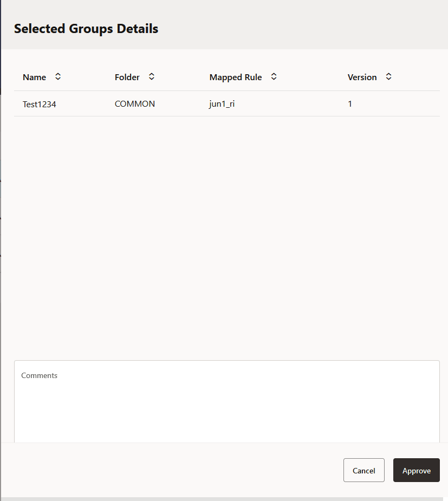The image size is (448, 501).
Task: Click the Mapped Rule column header
Action: (x=236, y=77)
